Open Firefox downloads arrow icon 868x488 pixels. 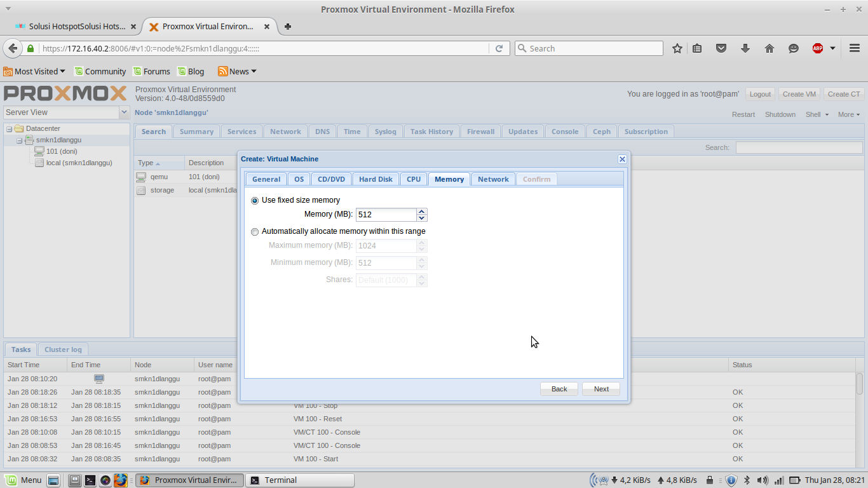click(x=745, y=48)
